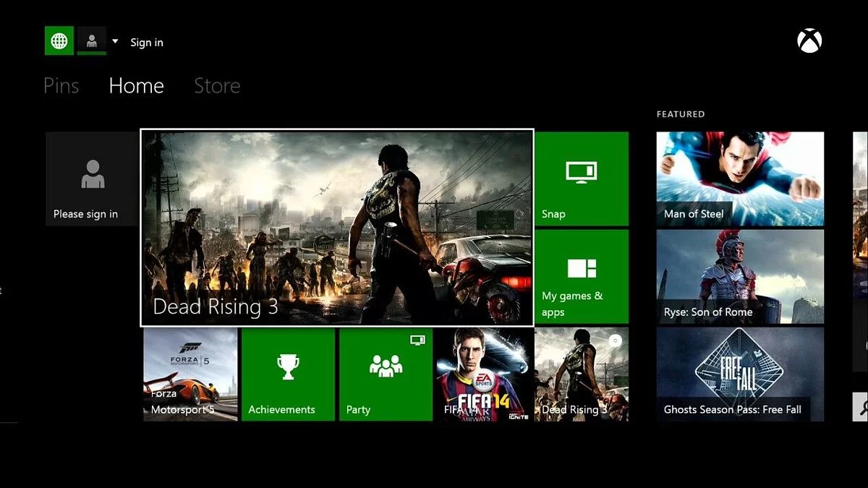
Task: Open My games & apps tile
Action: [582, 276]
